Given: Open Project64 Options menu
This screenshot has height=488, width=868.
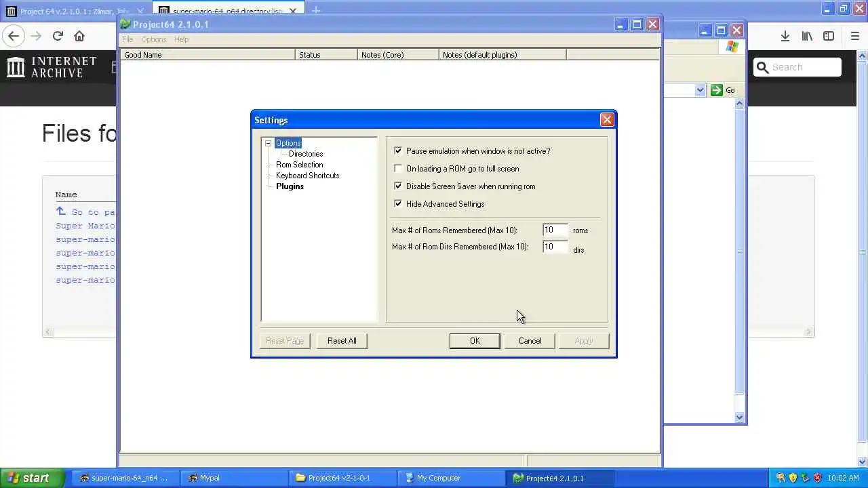Looking at the screenshot, I should pos(154,39).
